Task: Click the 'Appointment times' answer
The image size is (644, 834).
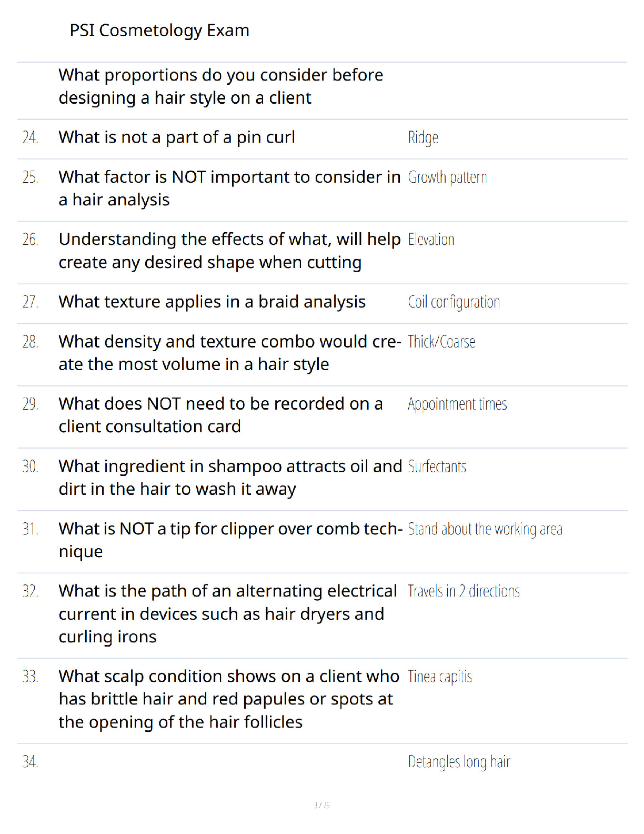Action: (457, 404)
